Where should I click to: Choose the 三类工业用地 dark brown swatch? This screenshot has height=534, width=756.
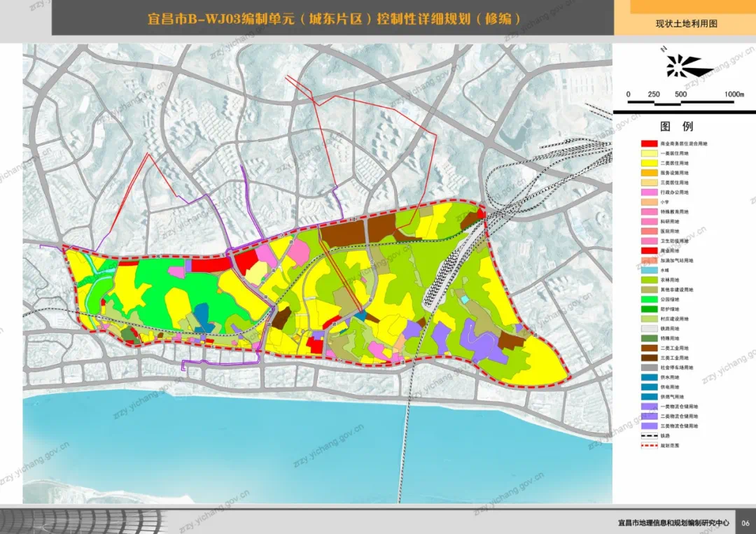tap(650, 358)
